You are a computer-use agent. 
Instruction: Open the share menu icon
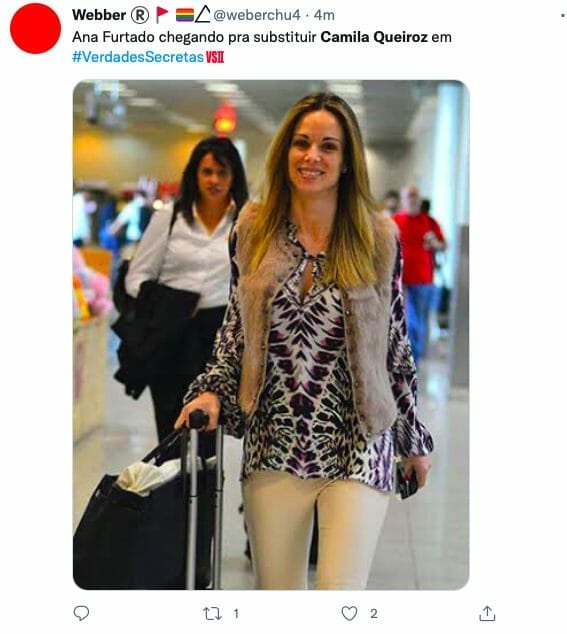coord(487,613)
